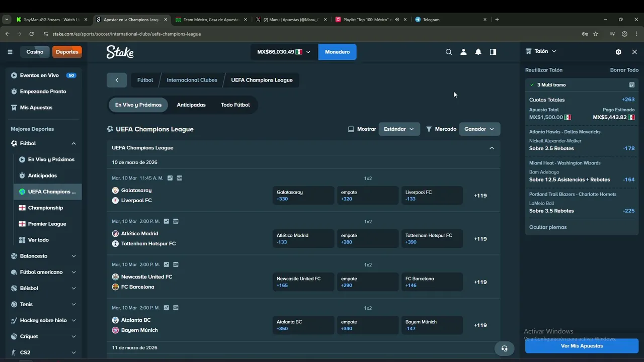Open Eventos en Vivo in sidebar
The image size is (644, 362).
(x=44, y=75)
